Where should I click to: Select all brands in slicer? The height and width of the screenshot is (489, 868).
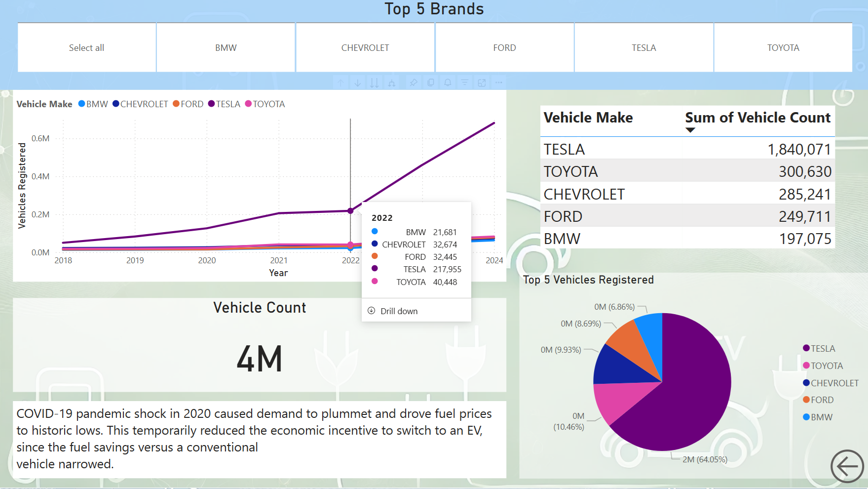87,47
